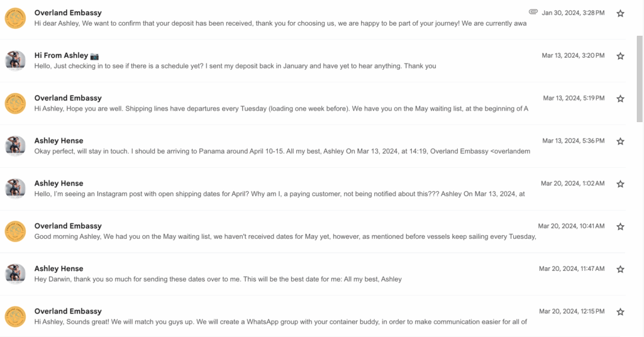Star the Mar 13, 3:20 PM email
644x337 pixels.
(x=620, y=56)
